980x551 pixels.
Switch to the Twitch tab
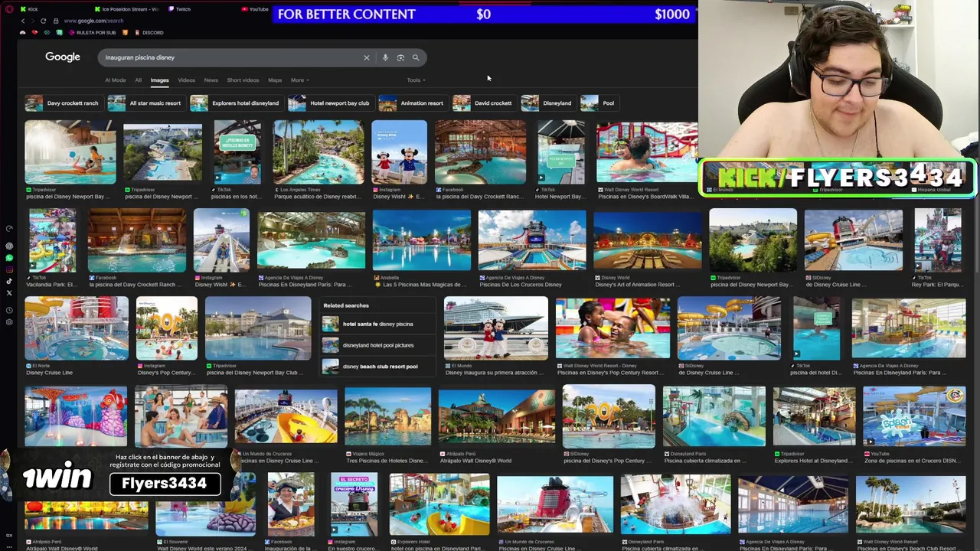tap(180, 9)
